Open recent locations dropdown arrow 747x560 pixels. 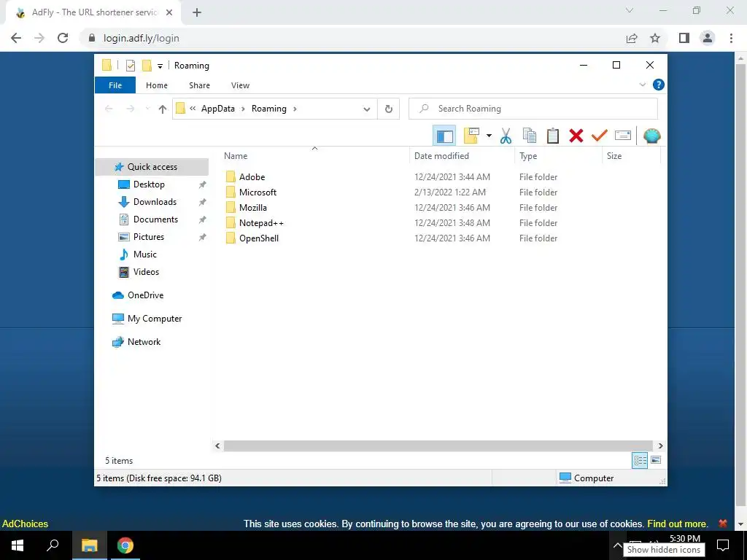[x=147, y=109]
